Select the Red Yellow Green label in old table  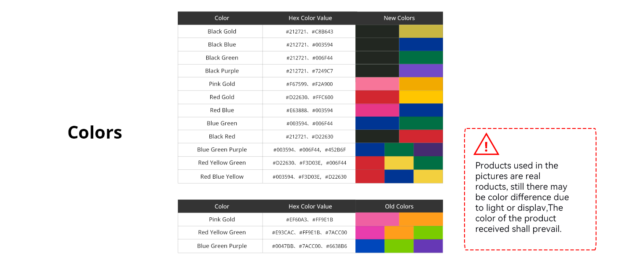point(222,232)
